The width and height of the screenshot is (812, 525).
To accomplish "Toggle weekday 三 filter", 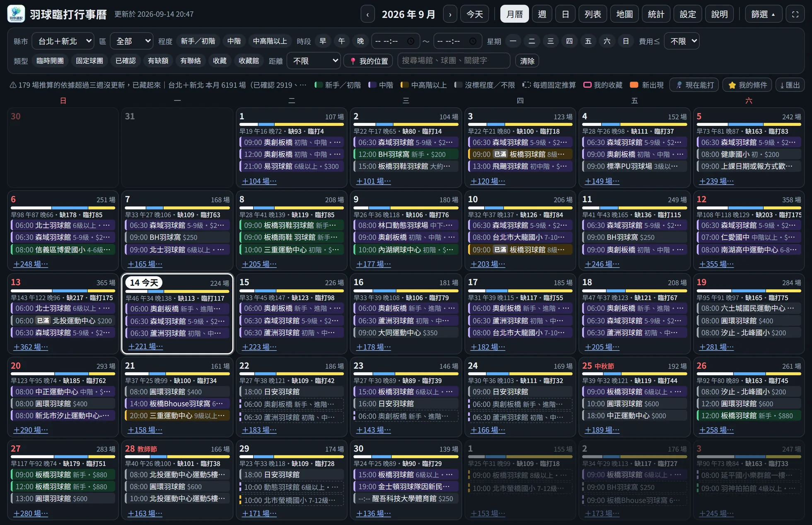I will pos(551,41).
